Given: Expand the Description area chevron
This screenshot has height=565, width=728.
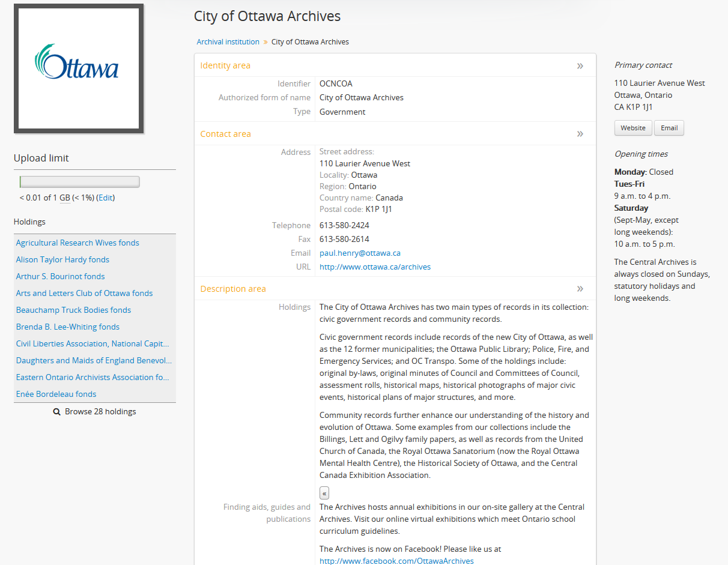Looking at the screenshot, I should click(580, 289).
